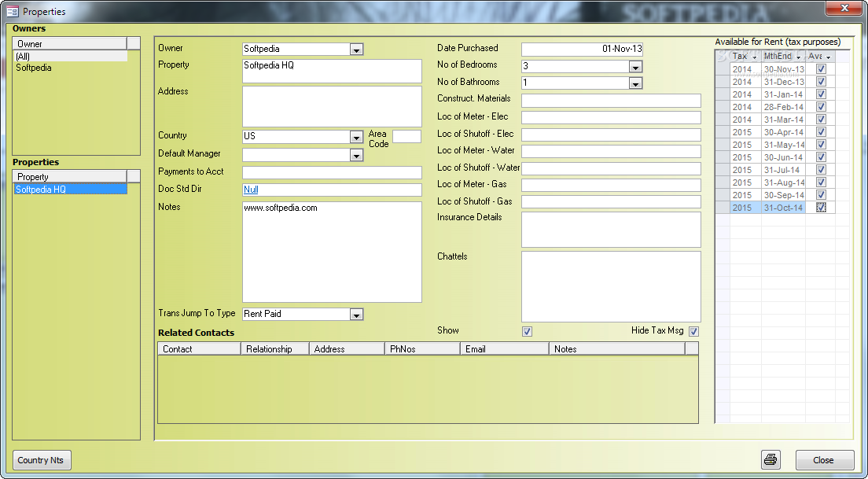The width and height of the screenshot is (868, 479).
Task: Click the Loc of Meter - Gas field
Action: pyautogui.click(x=611, y=185)
